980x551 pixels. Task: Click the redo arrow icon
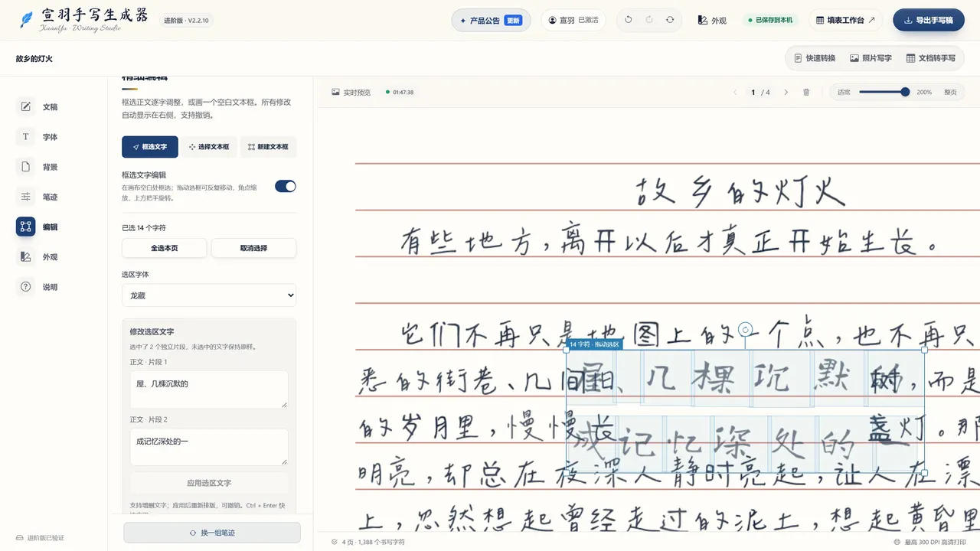coord(649,20)
